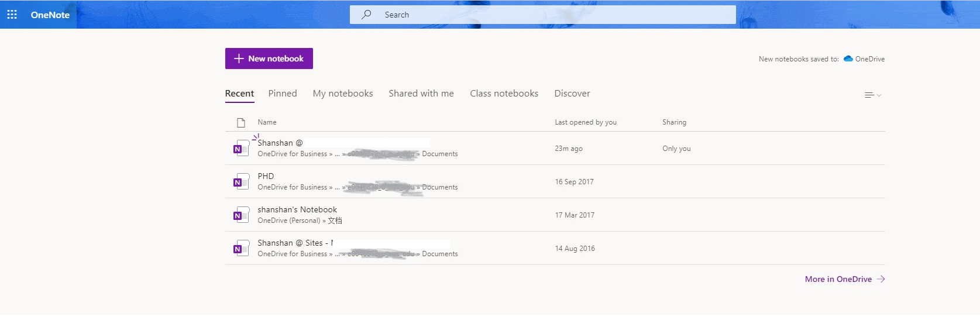The width and height of the screenshot is (980, 317).
Task: Click the 'New notebooks saved to:' label
Action: tap(799, 59)
